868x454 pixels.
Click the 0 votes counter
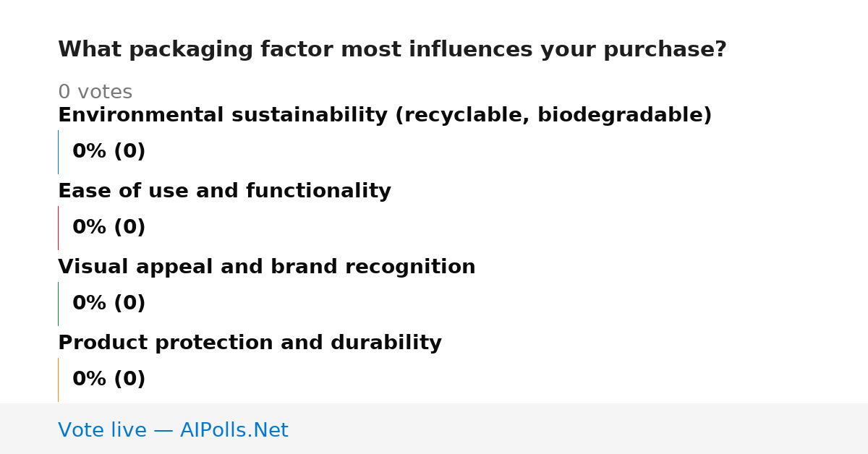[95, 93]
